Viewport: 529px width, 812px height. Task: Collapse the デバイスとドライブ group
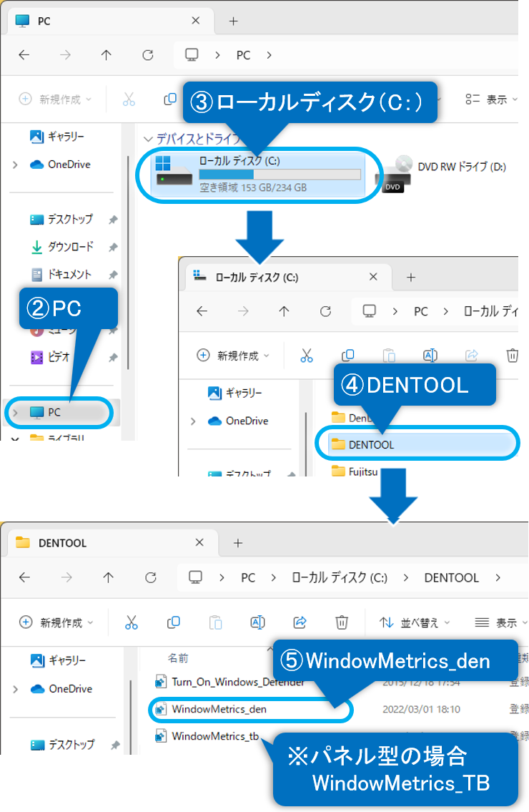[x=148, y=139]
